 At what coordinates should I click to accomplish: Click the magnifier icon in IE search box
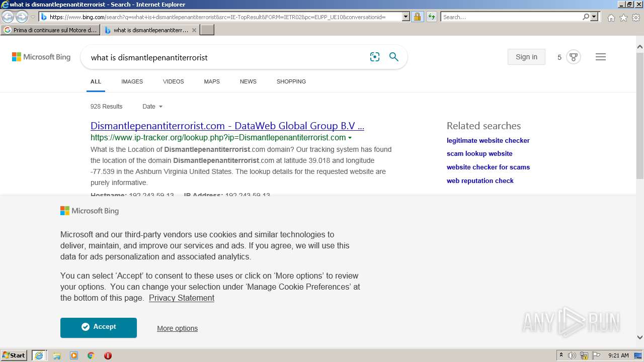(x=586, y=17)
